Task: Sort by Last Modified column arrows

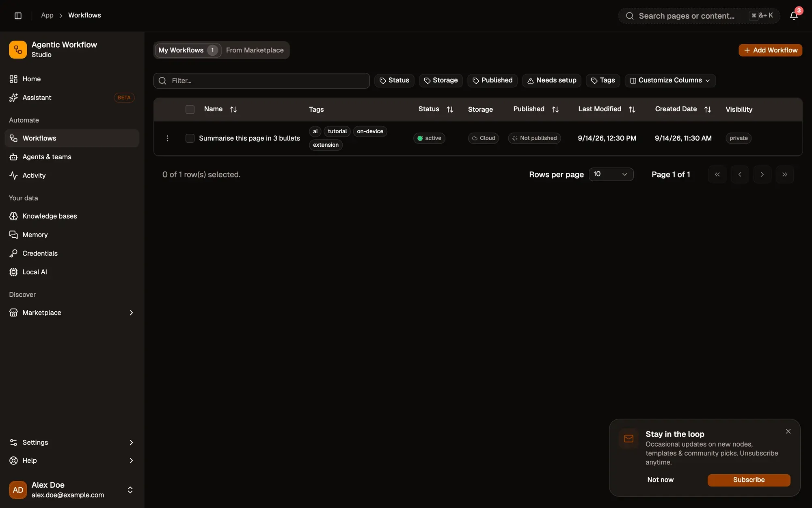Action: [632, 109]
